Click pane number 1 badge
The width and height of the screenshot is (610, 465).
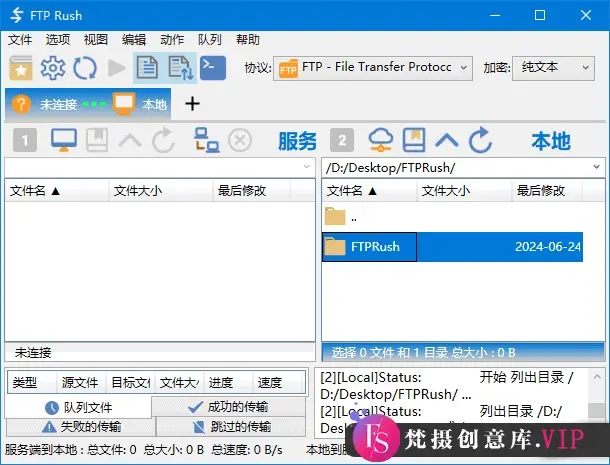tap(25, 140)
